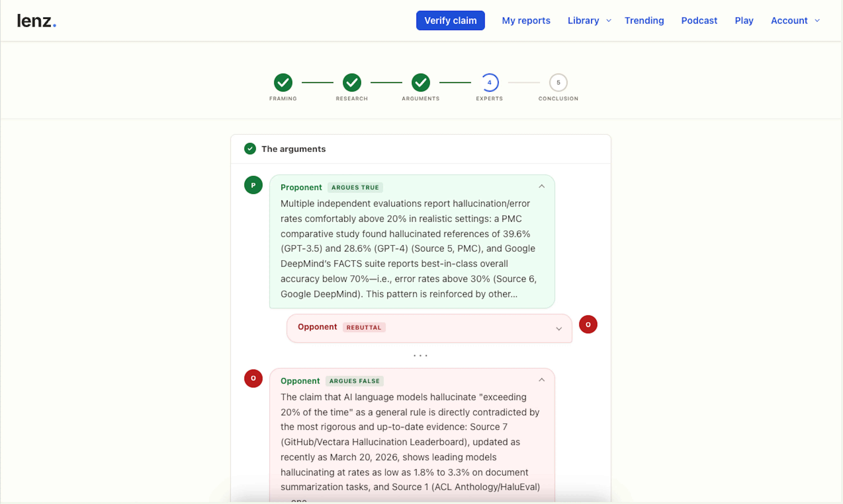This screenshot has width=843, height=504.
Task: Expand the Opponent rebuttal section
Action: (x=558, y=329)
